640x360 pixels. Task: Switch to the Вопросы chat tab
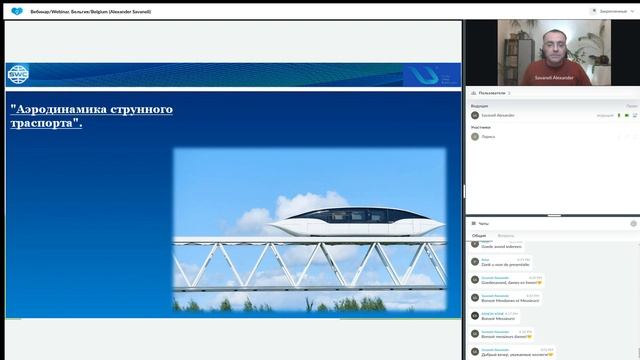pyautogui.click(x=506, y=236)
